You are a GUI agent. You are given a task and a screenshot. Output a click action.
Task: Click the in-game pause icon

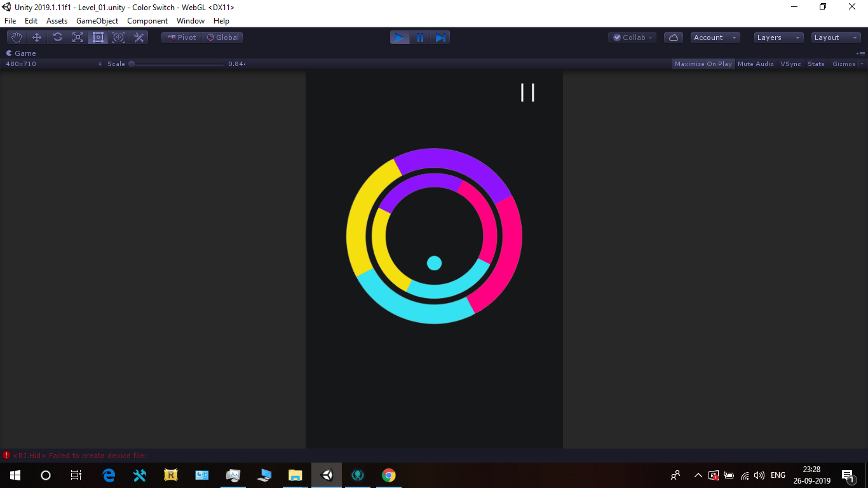pyautogui.click(x=527, y=93)
